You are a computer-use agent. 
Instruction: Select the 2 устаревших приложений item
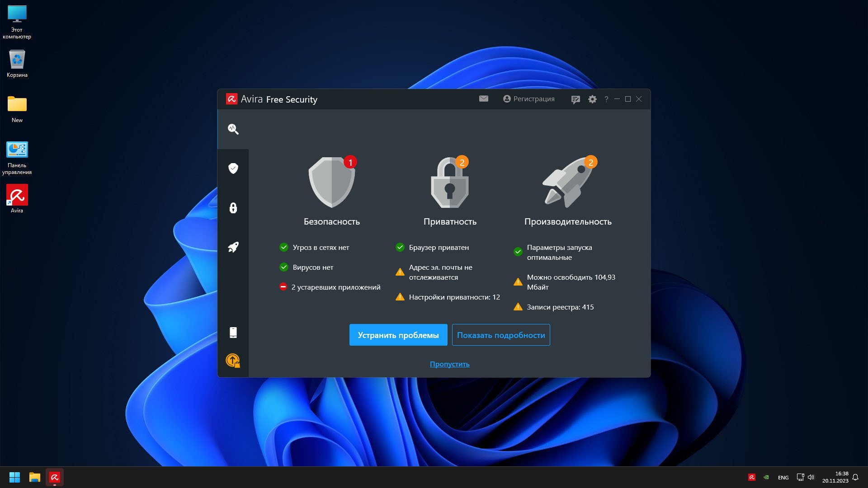[x=335, y=287]
